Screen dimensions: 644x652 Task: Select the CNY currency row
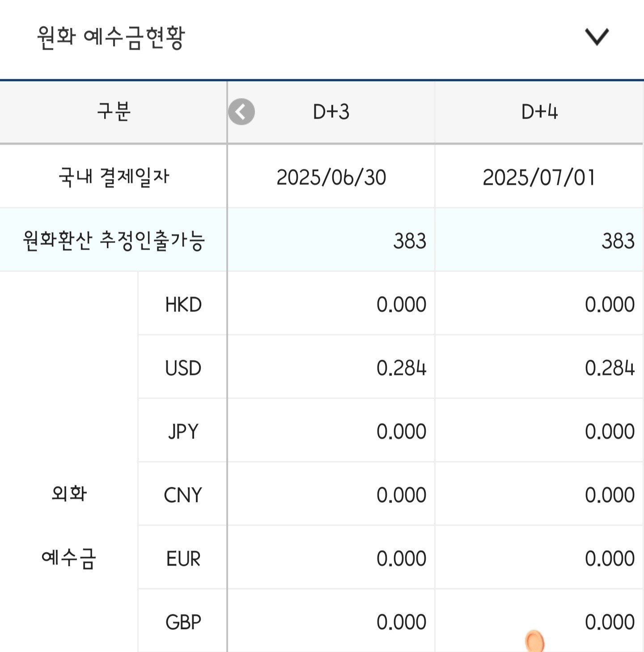pyautogui.click(x=183, y=495)
